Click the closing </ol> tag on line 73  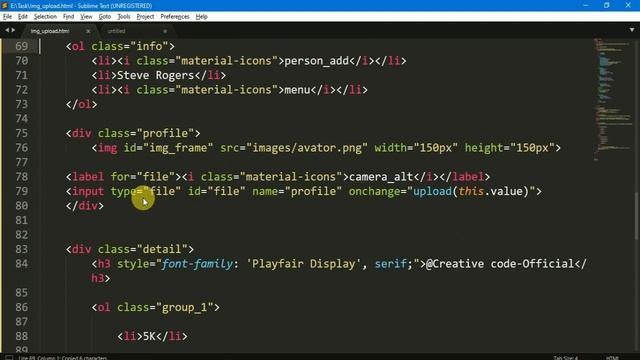coord(82,104)
